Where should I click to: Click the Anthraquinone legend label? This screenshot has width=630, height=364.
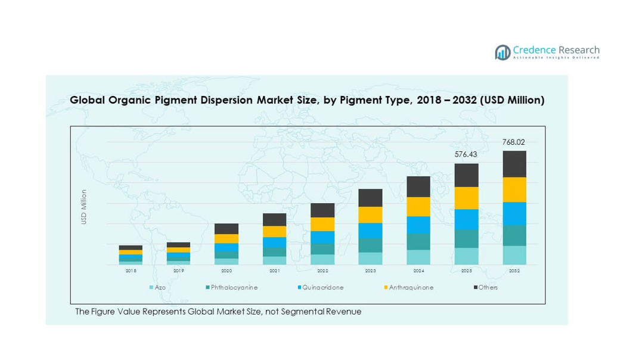coord(411,288)
